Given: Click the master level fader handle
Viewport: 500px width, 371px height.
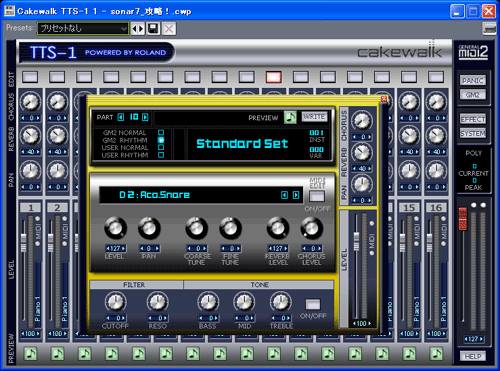Looking at the screenshot, I should coord(463,218).
